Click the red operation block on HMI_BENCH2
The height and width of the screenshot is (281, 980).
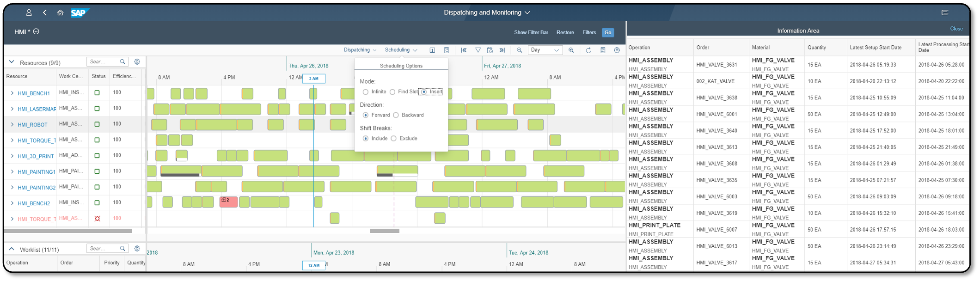pos(228,202)
